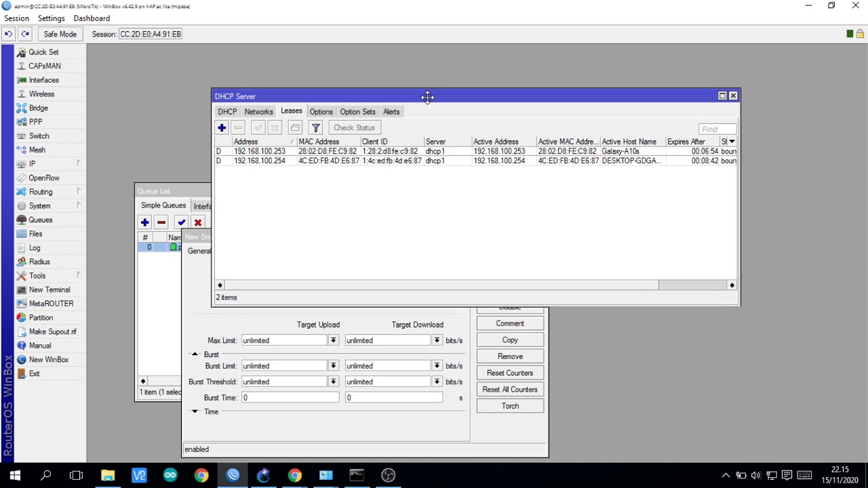Launch New Terminal from sidebar
This screenshot has height=488, width=868.
pos(49,289)
